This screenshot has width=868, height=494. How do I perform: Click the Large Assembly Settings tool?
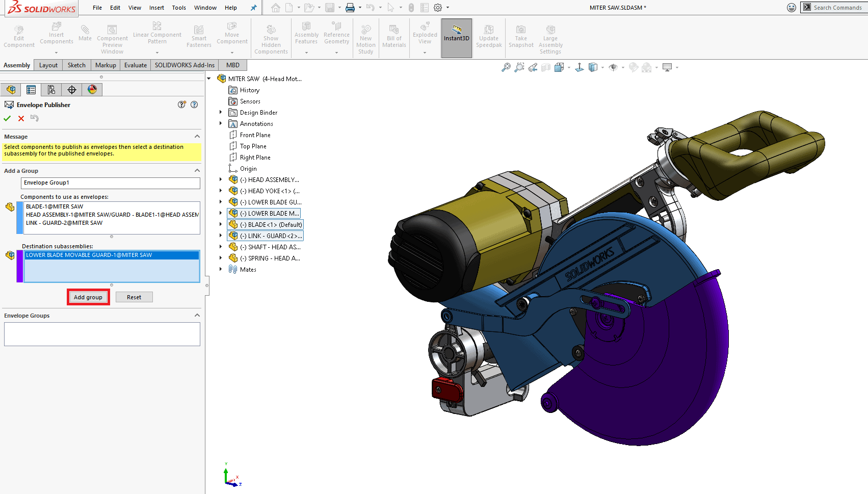tap(550, 40)
